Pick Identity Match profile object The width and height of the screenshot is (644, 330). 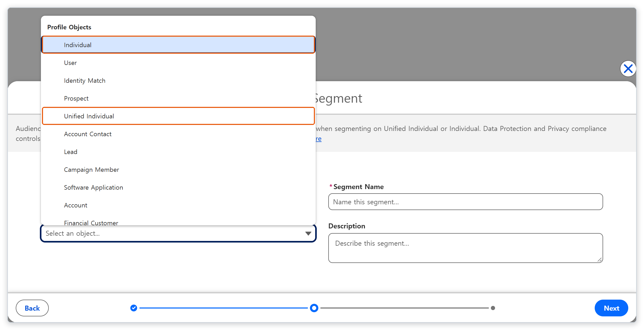178,80
